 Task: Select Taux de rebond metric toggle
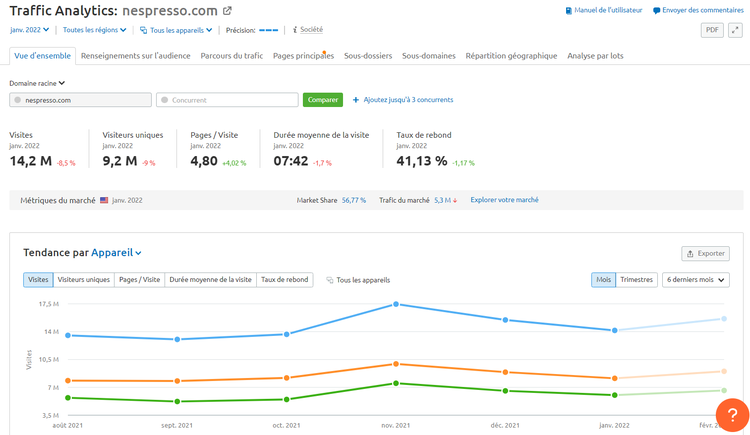tap(285, 279)
